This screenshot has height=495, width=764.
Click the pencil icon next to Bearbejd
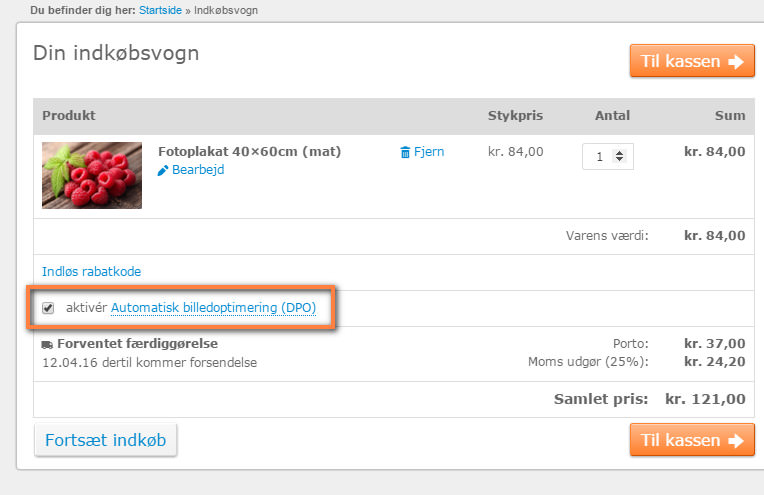point(164,171)
